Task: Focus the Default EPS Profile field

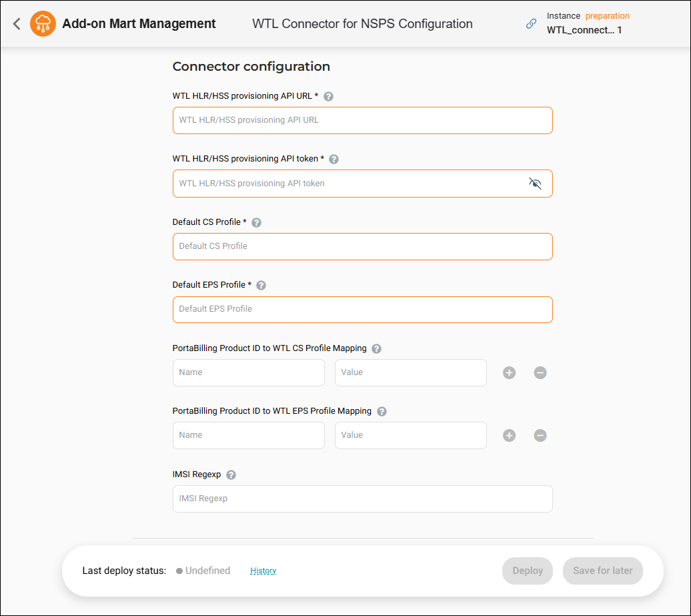Action: click(362, 310)
